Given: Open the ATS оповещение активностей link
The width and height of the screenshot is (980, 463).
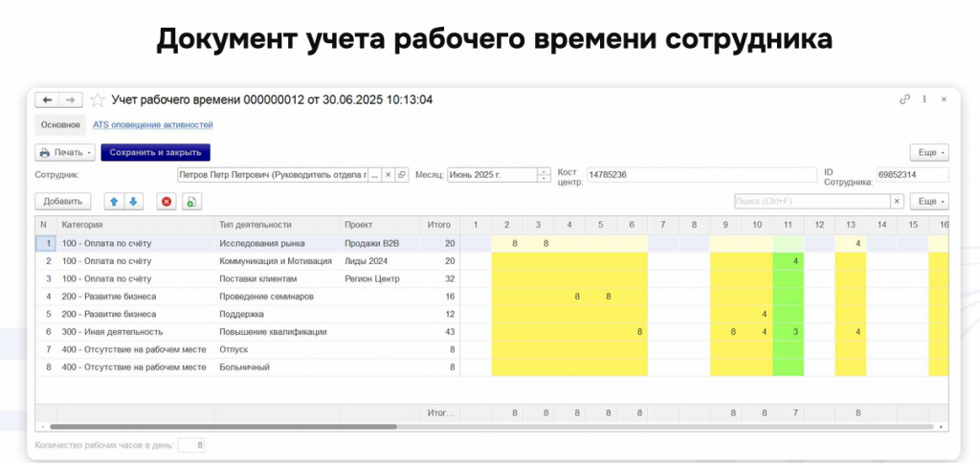Looking at the screenshot, I should (153, 125).
